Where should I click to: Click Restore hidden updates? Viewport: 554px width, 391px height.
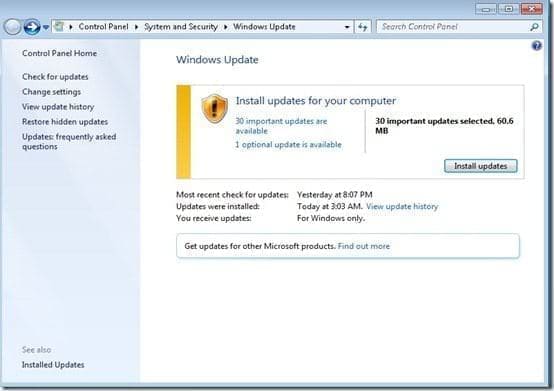(65, 122)
